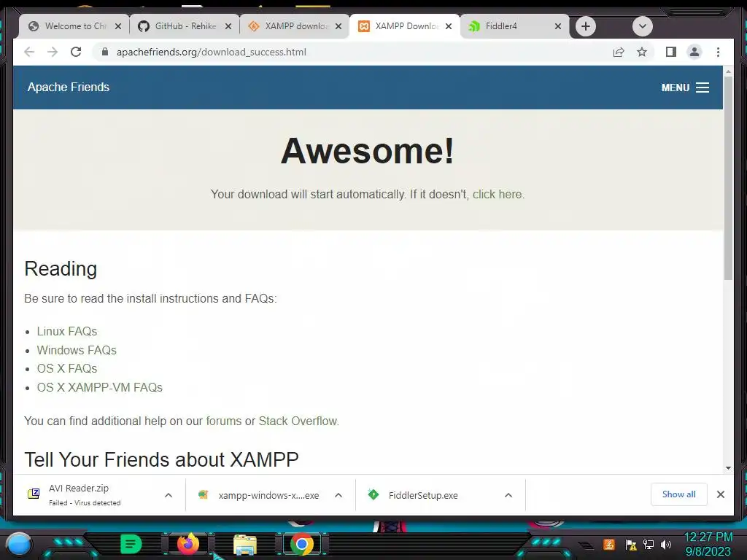The height and width of the screenshot is (560, 747).
Task: Open the MENU hamburger button
Action: [685, 87]
